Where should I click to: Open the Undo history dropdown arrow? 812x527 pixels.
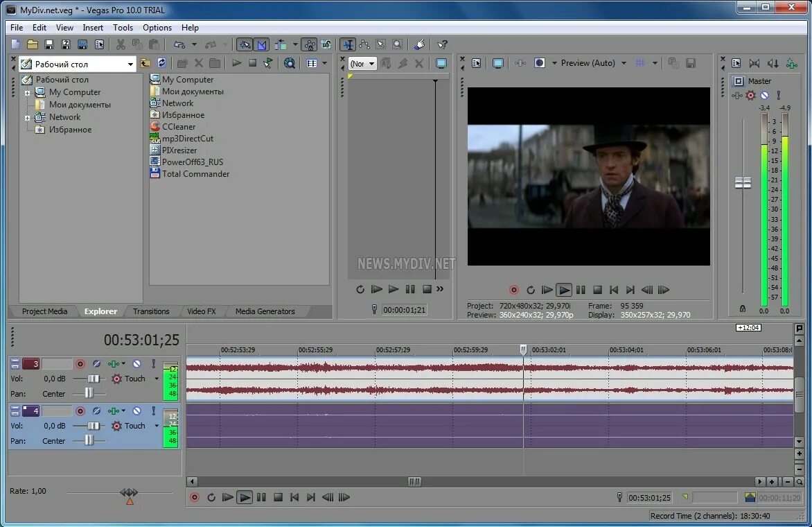pos(194,44)
